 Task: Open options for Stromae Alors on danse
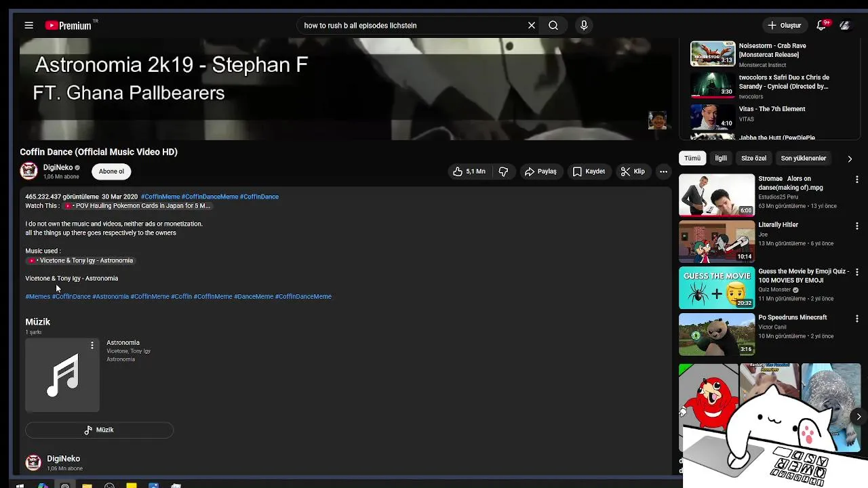click(857, 180)
